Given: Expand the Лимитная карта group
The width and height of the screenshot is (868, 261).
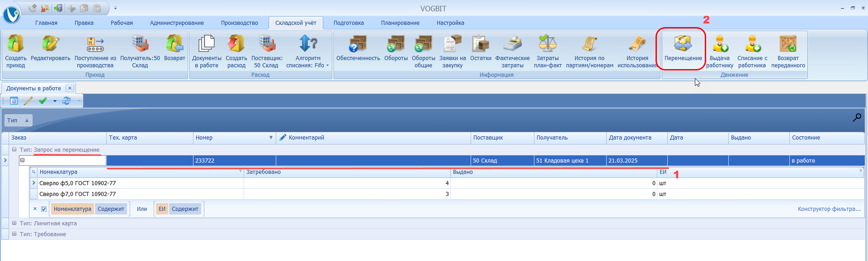Looking at the screenshot, I should click(14, 223).
